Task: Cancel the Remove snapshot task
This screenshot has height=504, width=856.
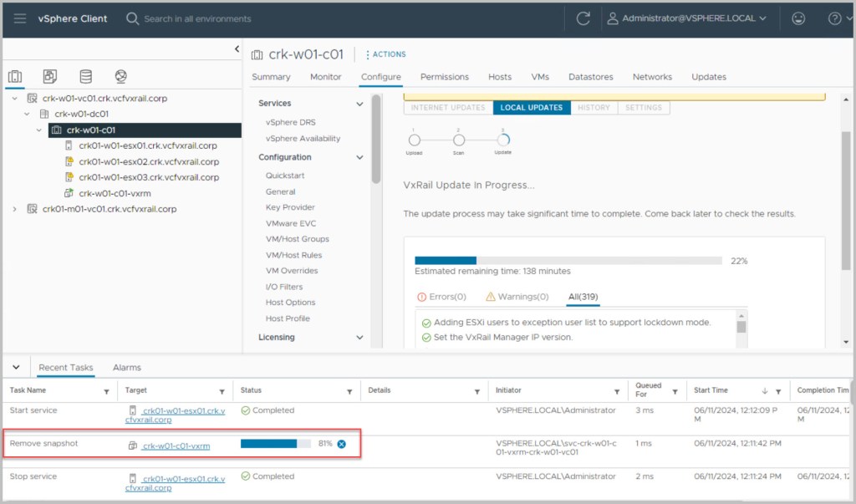Action: pyautogui.click(x=342, y=444)
